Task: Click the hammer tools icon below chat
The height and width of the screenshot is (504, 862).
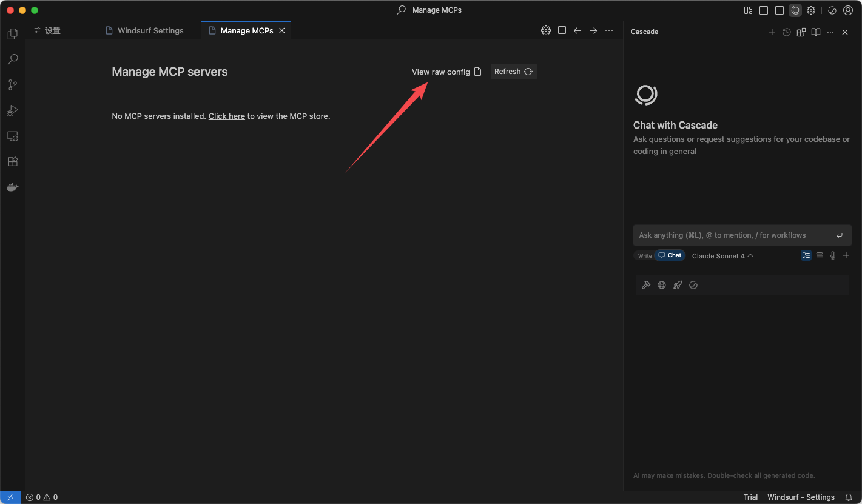Action: pos(645,285)
